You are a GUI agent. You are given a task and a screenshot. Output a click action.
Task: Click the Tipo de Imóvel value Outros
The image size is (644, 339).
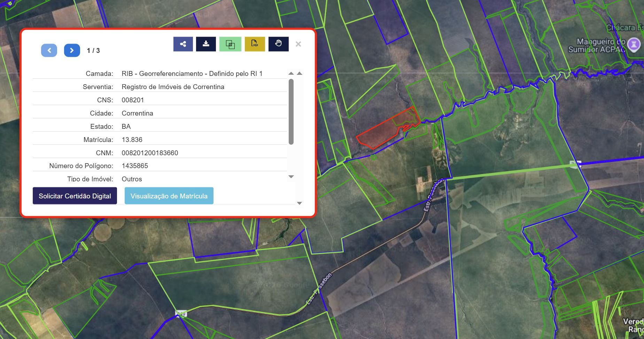[x=132, y=179]
